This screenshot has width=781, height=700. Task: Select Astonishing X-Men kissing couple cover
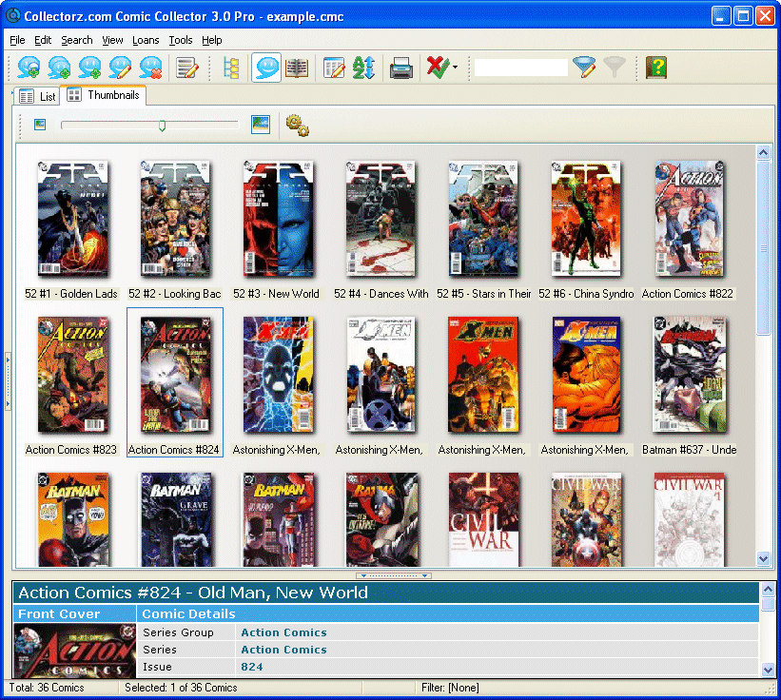[x=586, y=375]
